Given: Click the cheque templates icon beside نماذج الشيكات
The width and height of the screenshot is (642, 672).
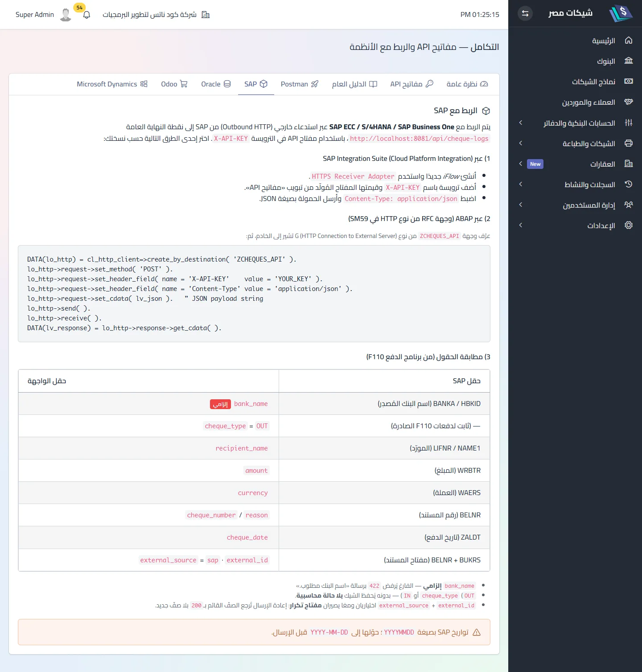Looking at the screenshot, I should pos(629,82).
